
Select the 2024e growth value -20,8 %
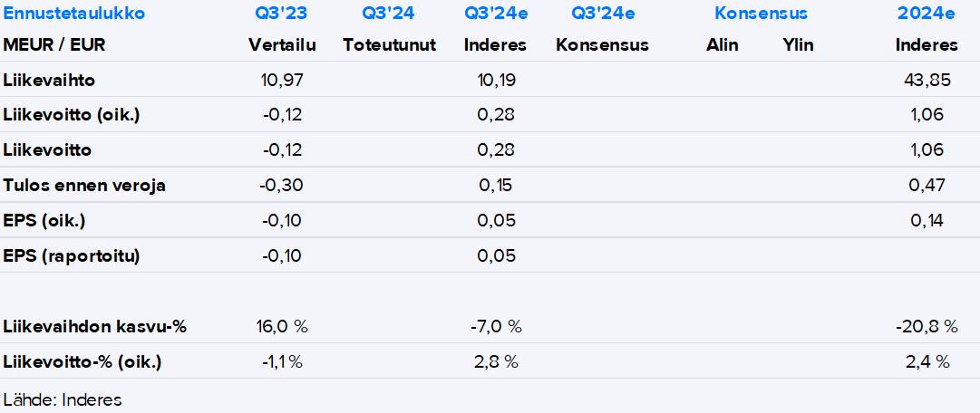921,326
